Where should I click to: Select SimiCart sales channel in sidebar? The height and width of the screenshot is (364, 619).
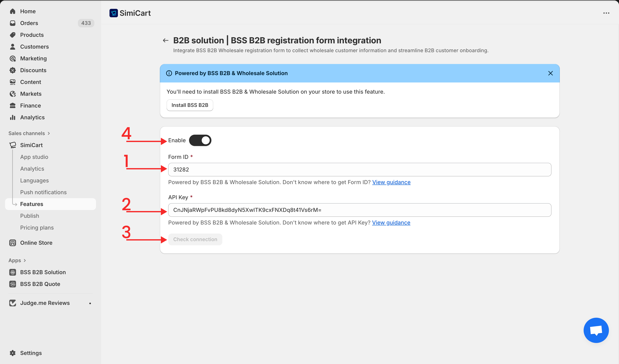click(x=31, y=145)
